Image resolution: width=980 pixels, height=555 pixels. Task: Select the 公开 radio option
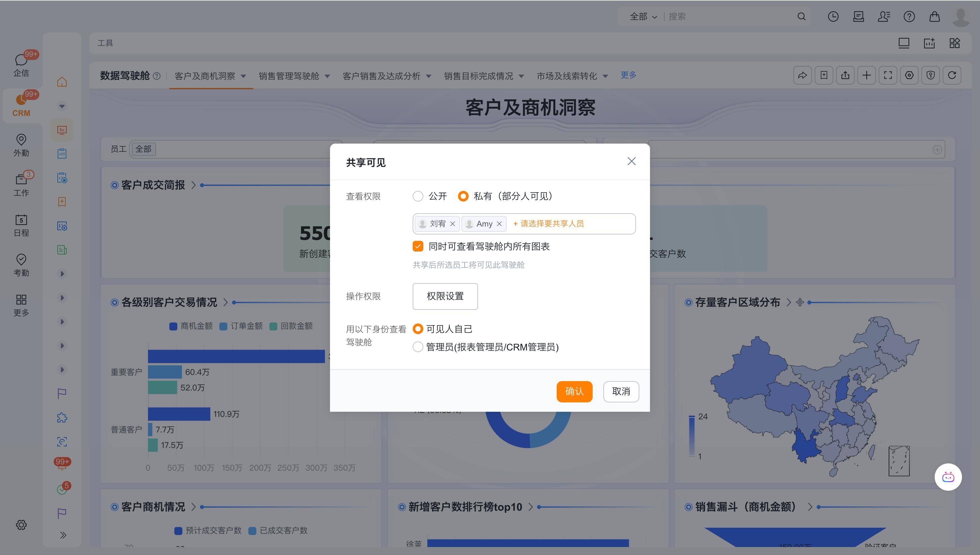pos(418,196)
